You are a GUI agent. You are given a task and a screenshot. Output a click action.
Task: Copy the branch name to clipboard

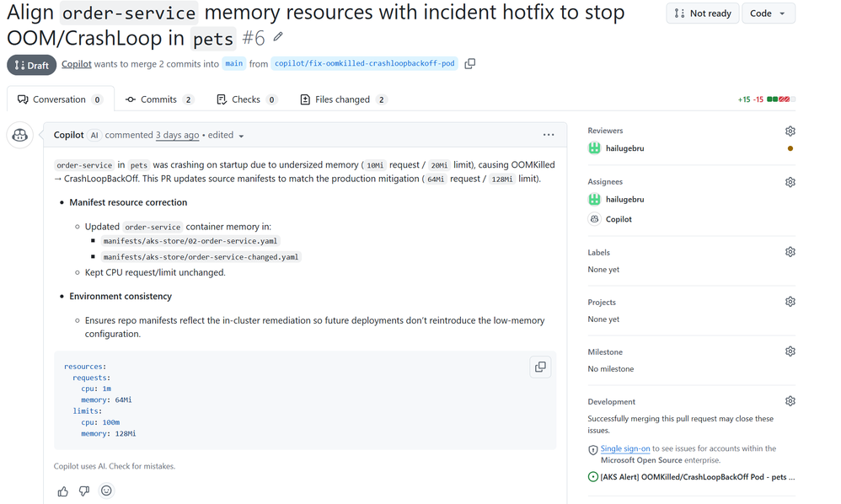[x=470, y=63]
